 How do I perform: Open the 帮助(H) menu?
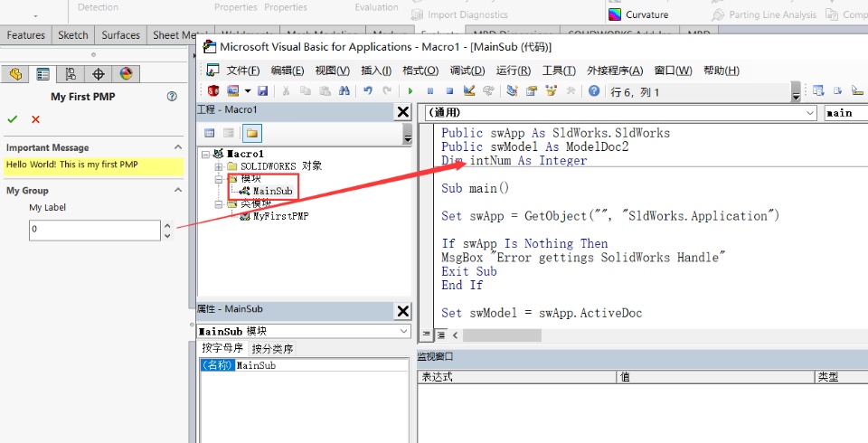(722, 71)
